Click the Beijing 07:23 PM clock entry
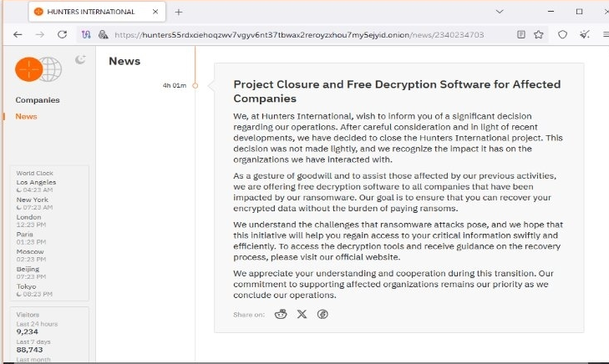This screenshot has width=609, height=364. coord(31,273)
